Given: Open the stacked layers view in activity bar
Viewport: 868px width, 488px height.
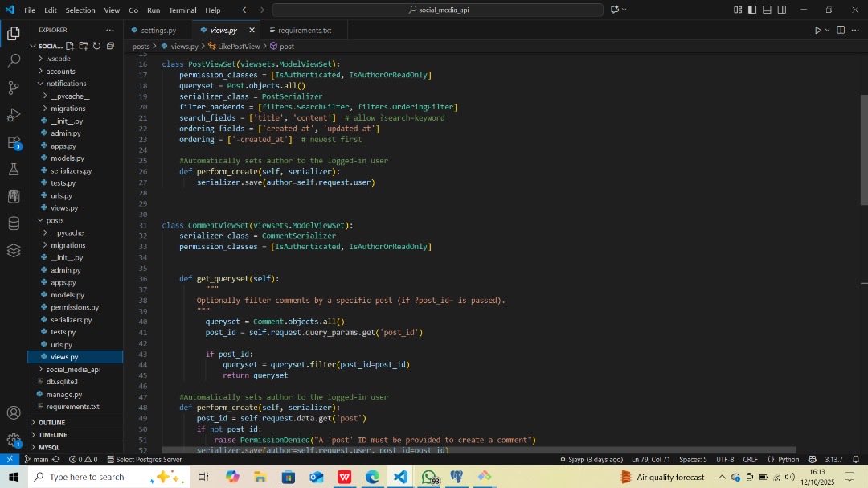Looking at the screenshot, I should 14,250.
